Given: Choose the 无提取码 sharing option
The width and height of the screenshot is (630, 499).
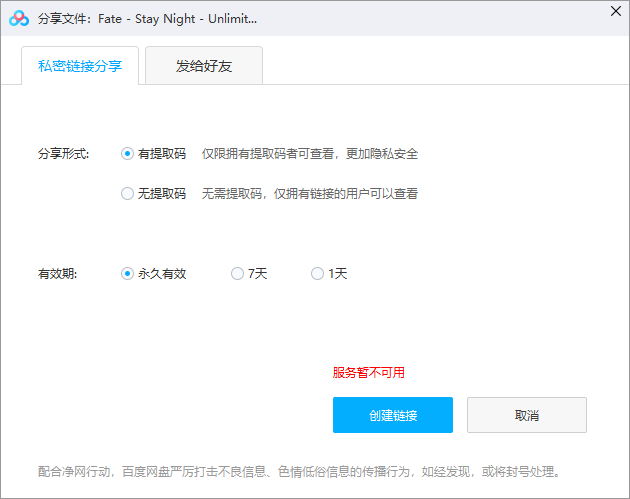Looking at the screenshot, I should pyautogui.click(x=127, y=194).
